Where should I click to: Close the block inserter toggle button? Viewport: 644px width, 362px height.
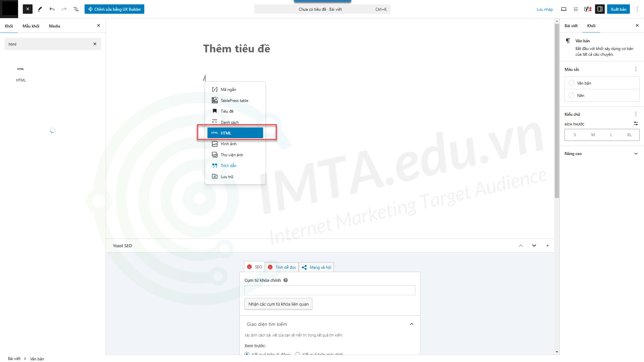coord(28,9)
